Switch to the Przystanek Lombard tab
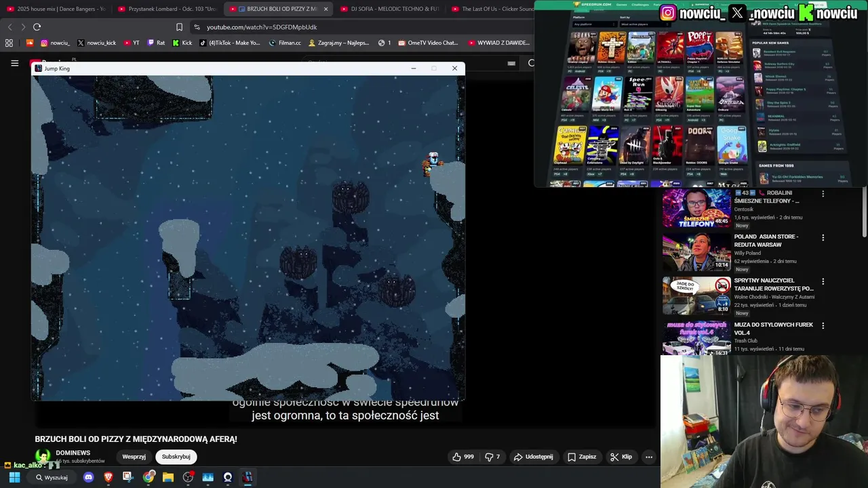 167,9
